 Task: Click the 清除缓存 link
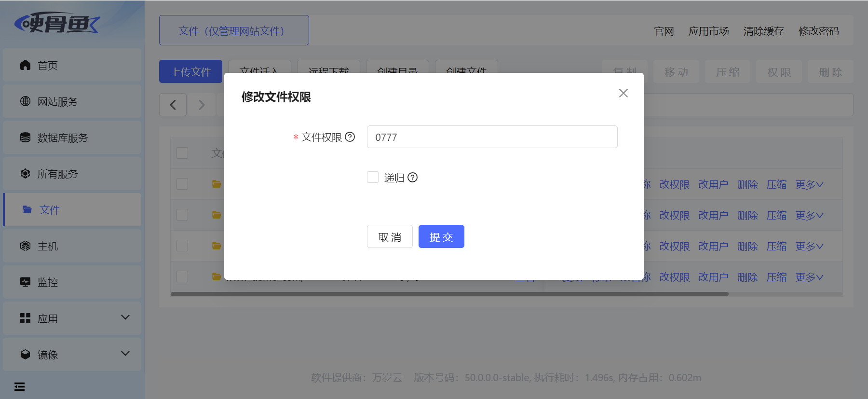tap(764, 31)
